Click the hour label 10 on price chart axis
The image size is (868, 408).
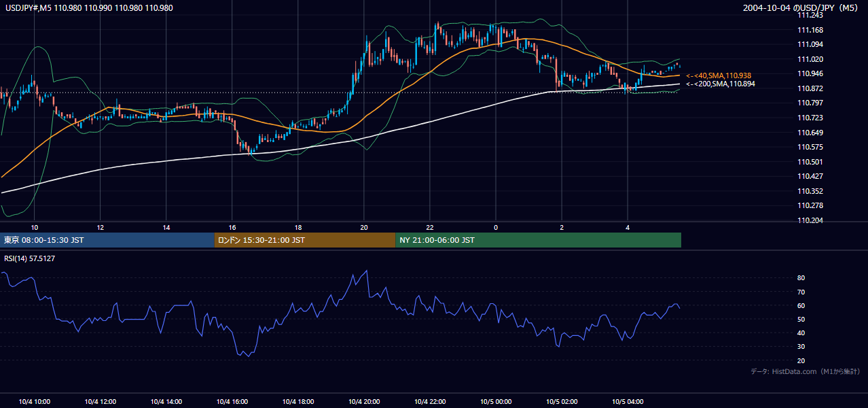tap(35, 227)
